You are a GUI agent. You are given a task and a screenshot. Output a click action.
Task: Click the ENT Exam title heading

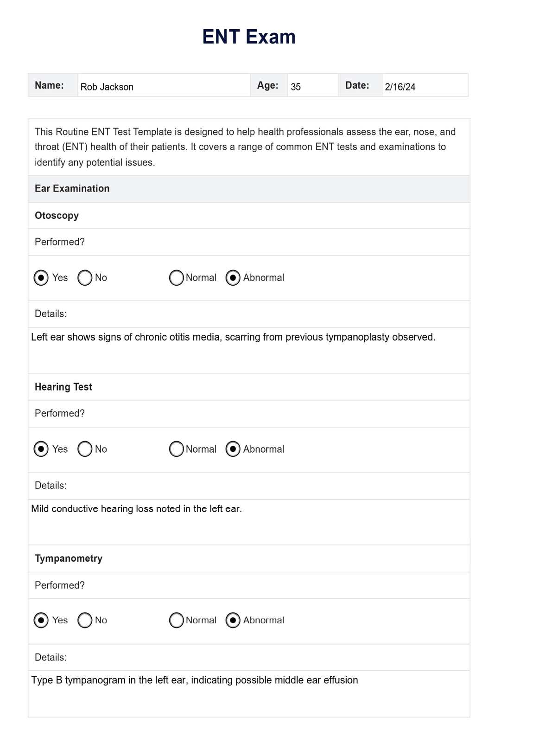click(x=249, y=37)
